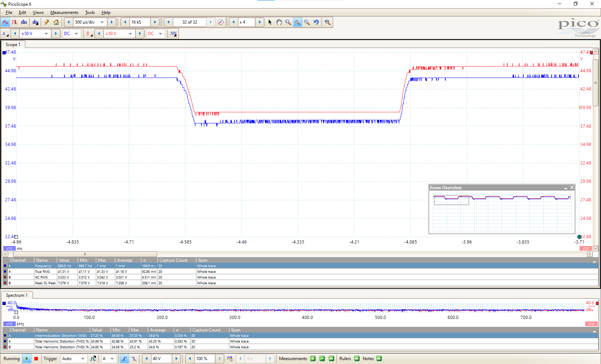Select the Spectrum 1 tab

pos(17,295)
